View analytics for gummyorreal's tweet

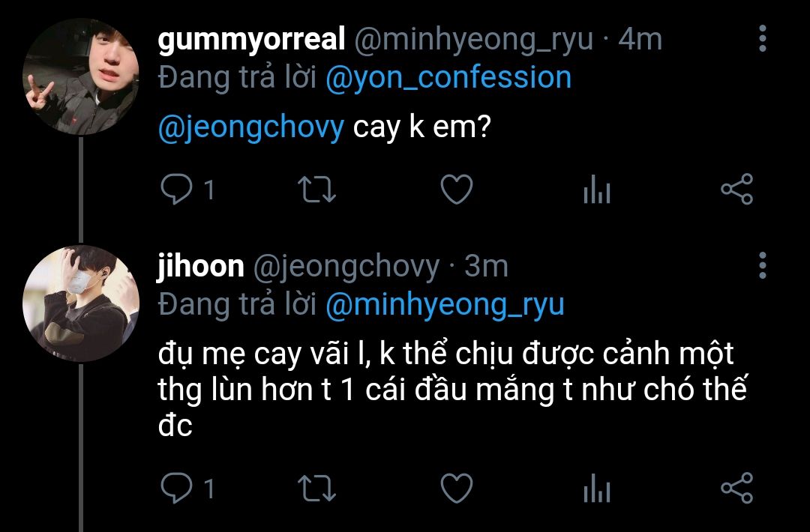tap(597, 189)
